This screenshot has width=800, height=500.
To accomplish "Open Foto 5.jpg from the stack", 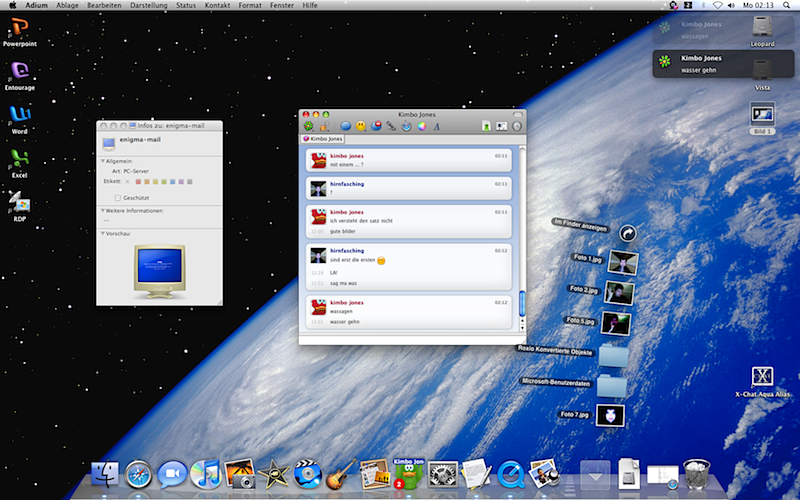I will click(616, 324).
